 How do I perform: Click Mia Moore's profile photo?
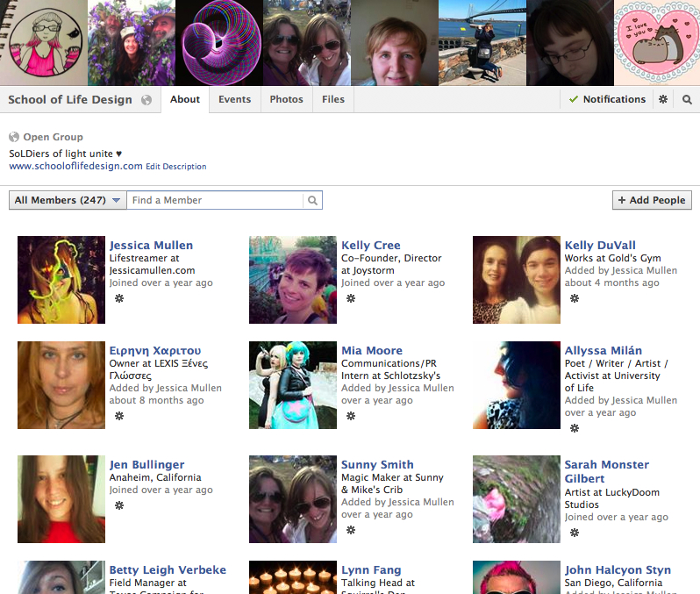tap(293, 385)
